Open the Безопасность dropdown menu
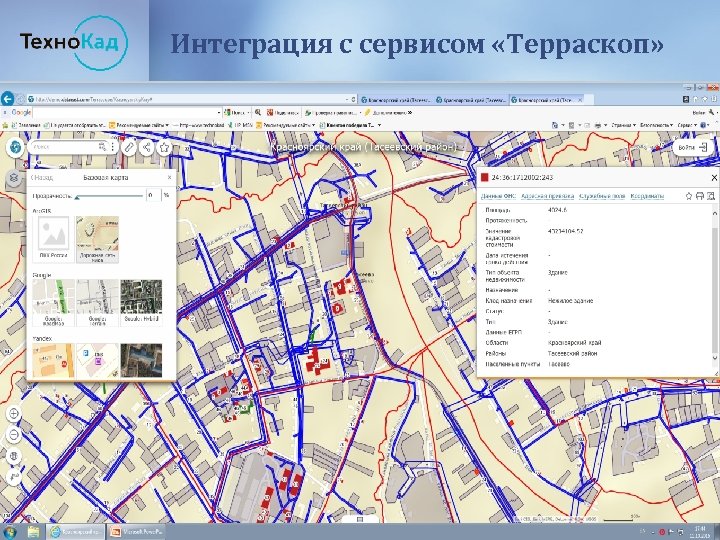The height and width of the screenshot is (540, 720). [x=657, y=125]
